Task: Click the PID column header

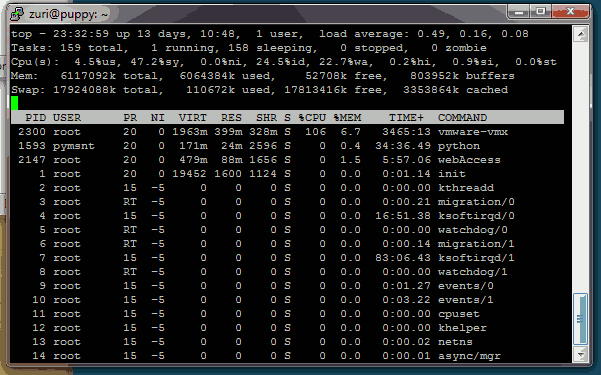Action: pyautogui.click(x=36, y=118)
